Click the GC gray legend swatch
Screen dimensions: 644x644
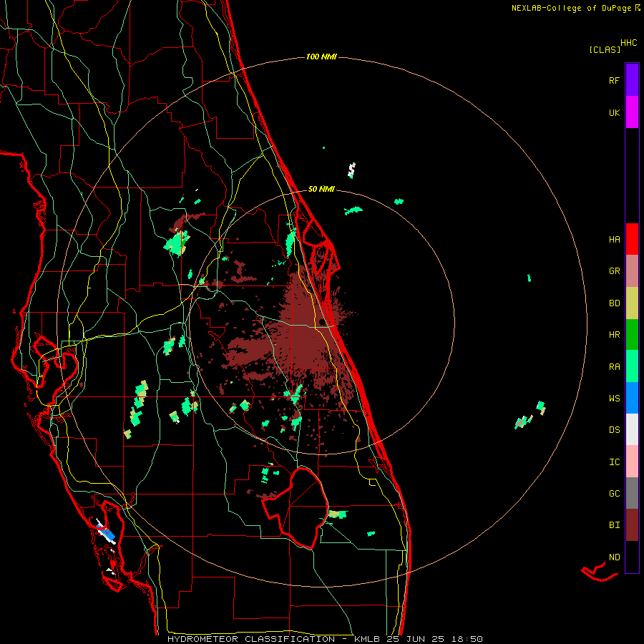click(x=632, y=493)
